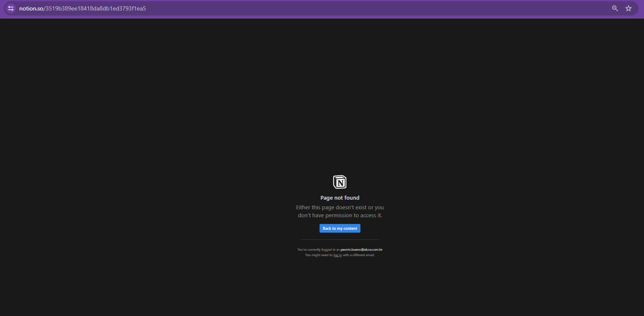Click the 'with a different email' text
Image resolution: width=644 pixels, height=316 pixels.
[x=359, y=255]
